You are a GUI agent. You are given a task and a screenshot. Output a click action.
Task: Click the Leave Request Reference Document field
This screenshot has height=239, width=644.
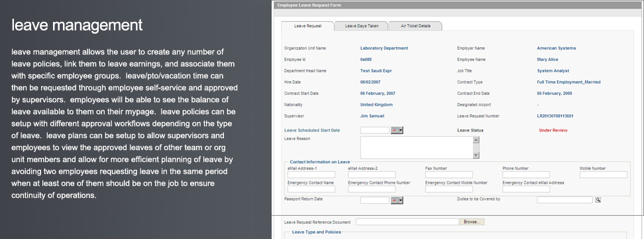click(x=407, y=222)
